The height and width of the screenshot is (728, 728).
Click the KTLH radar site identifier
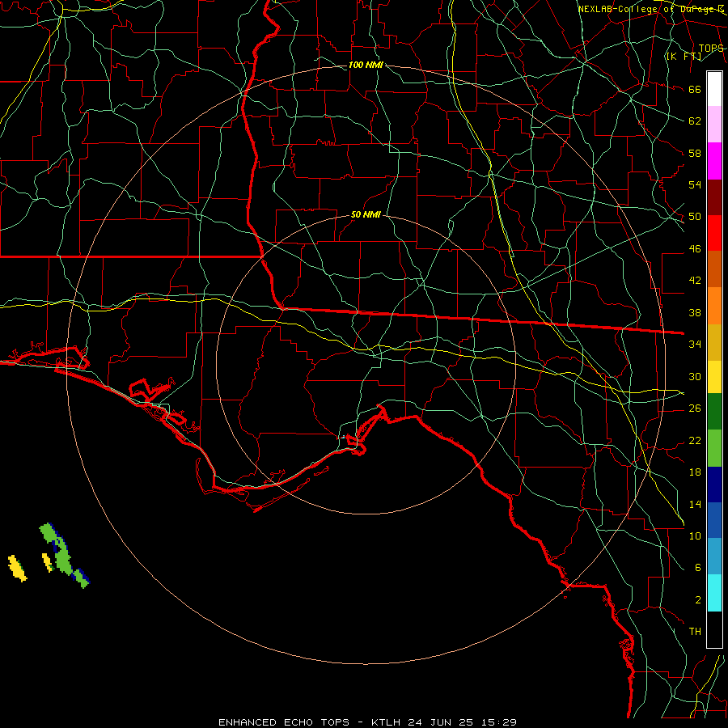coord(386,722)
